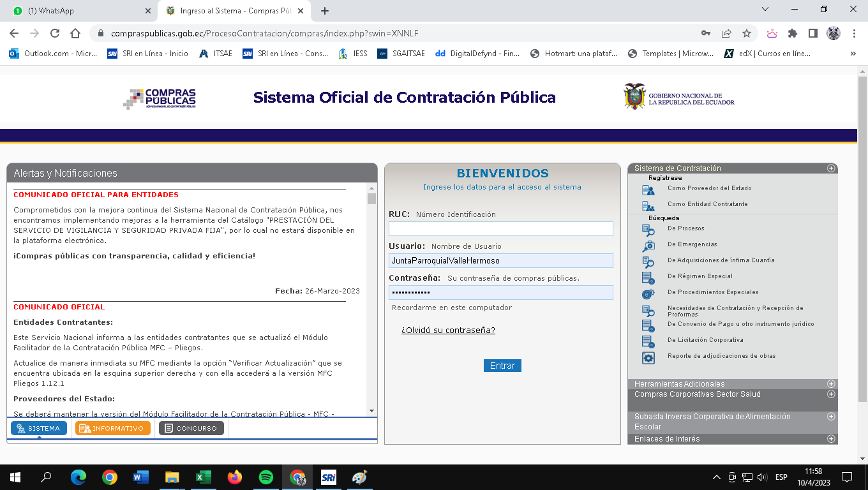
Task: Click the De Emergencias search icon
Action: point(648,246)
